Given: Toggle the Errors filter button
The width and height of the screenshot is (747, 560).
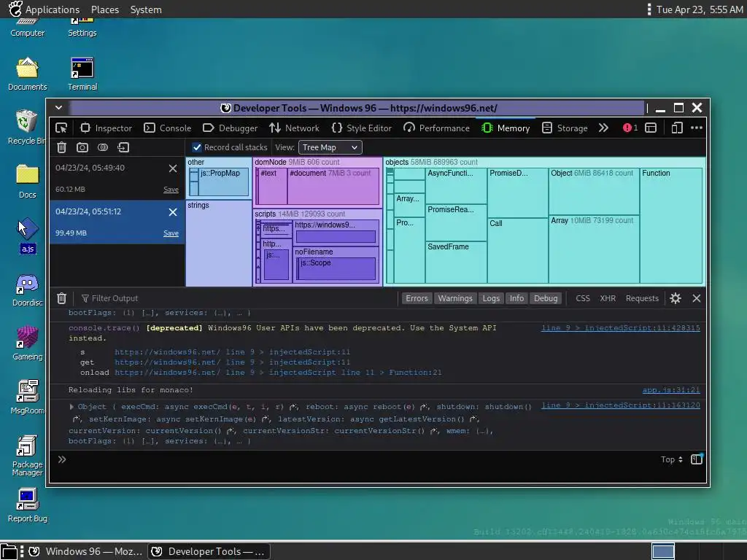Looking at the screenshot, I should (x=417, y=298).
